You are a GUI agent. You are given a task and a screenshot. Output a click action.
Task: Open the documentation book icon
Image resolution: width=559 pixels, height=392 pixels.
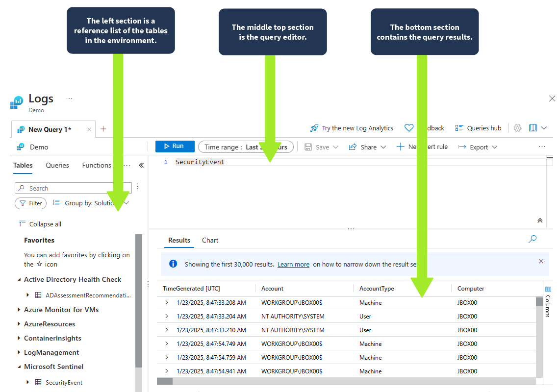[x=533, y=128]
